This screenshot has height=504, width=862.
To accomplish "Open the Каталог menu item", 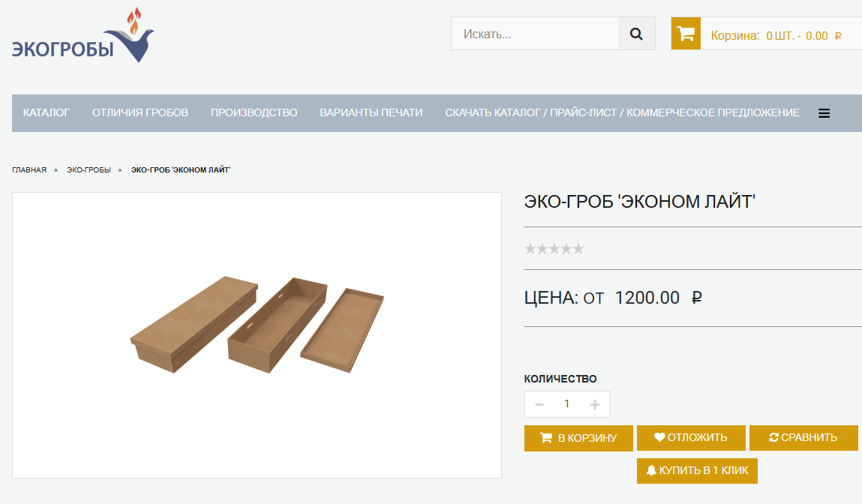I will point(47,113).
